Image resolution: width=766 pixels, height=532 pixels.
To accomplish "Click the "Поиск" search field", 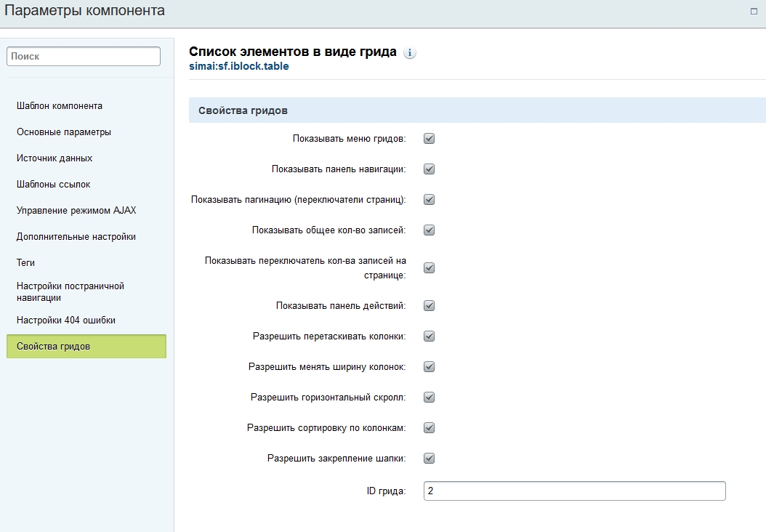I will click(x=84, y=57).
